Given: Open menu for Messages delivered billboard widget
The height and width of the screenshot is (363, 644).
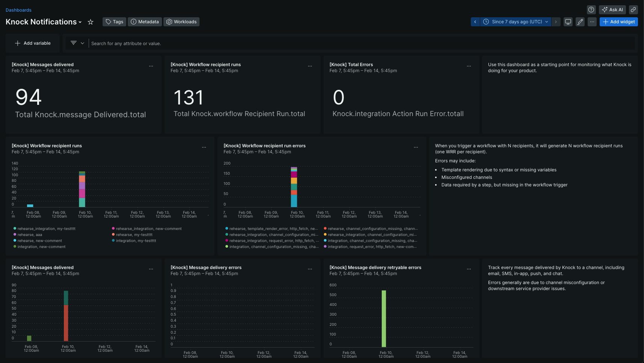Looking at the screenshot, I should [151, 66].
